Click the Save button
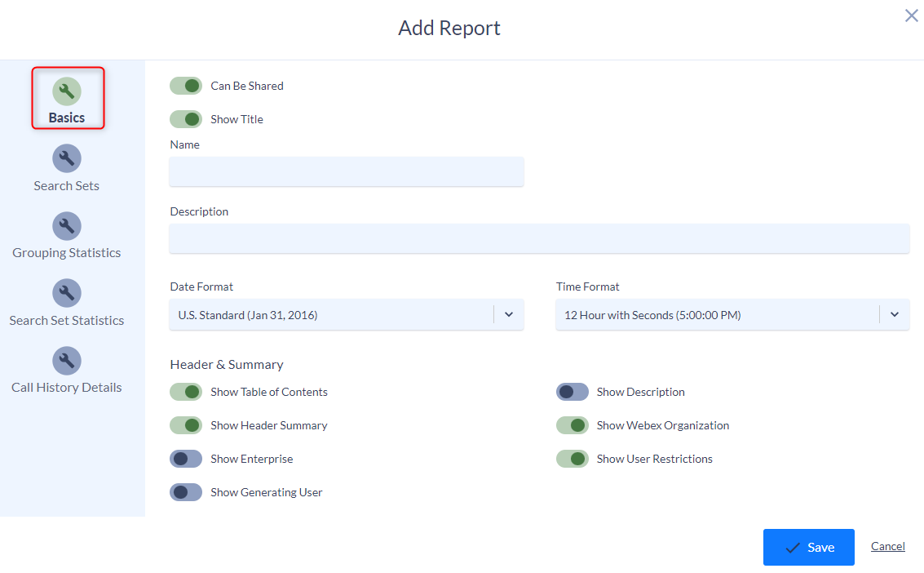 pyautogui.click(x=809, y=547)
